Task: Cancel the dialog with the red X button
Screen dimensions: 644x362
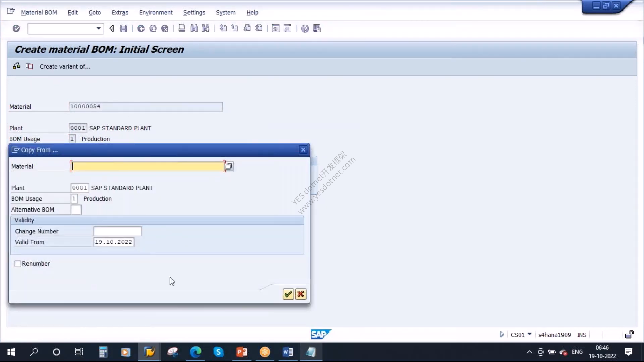Action: click(x=301, y=294)
